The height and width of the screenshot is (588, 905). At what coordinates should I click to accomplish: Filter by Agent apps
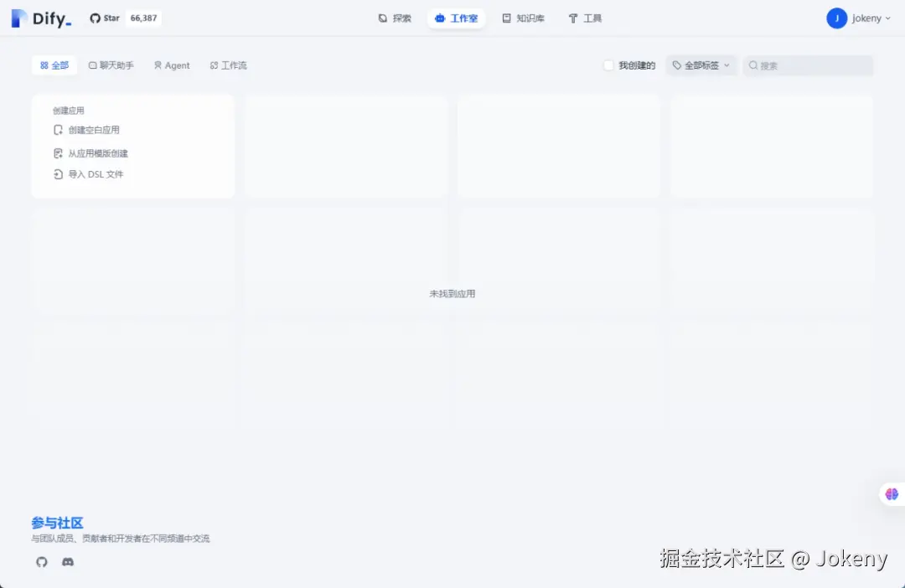click(172, 65)
